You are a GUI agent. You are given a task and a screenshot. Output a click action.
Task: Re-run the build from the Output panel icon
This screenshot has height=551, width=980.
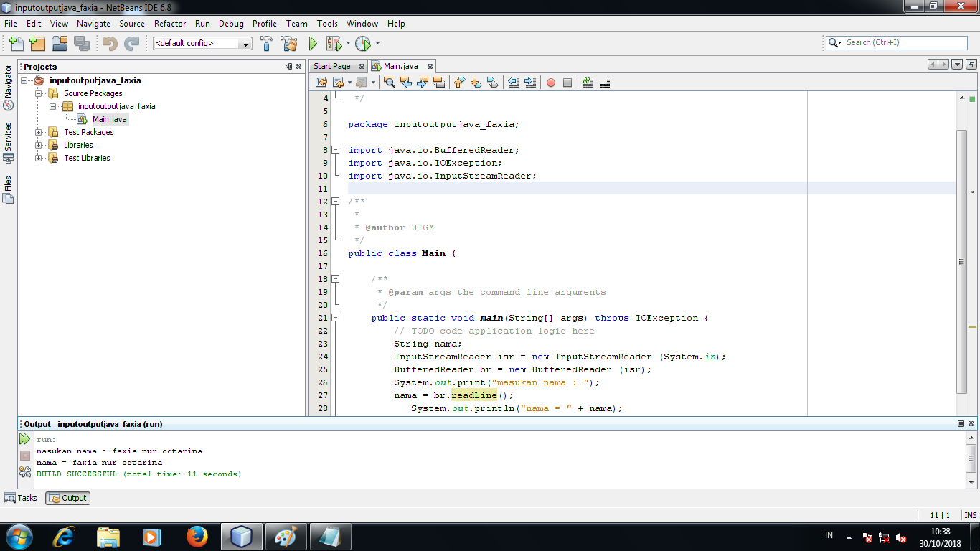point(24,438)
